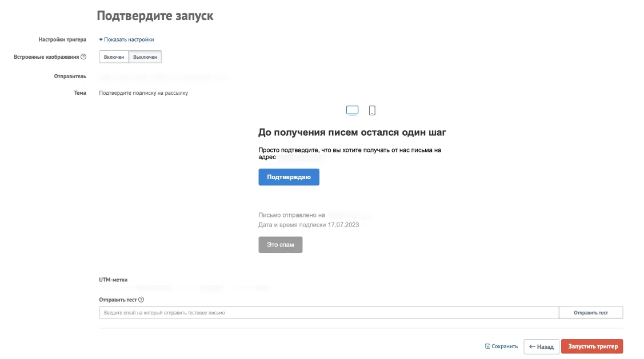Click help icon beside Отправить тест label
This screenshot has height=359, width=644.
pyautogui.click(x=141, y=300)
